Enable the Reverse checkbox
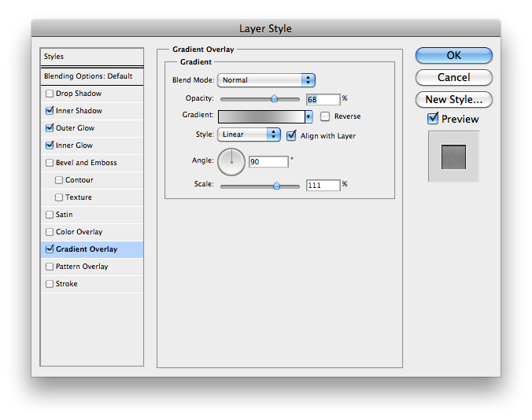 pyautogui.click(x=325, y=116)
